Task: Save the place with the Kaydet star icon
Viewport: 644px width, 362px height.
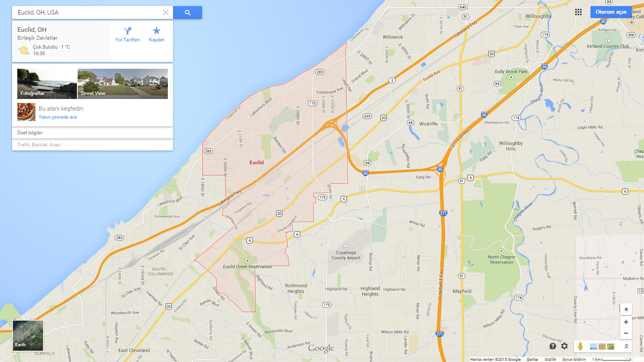Action: (x=157, y=34)
